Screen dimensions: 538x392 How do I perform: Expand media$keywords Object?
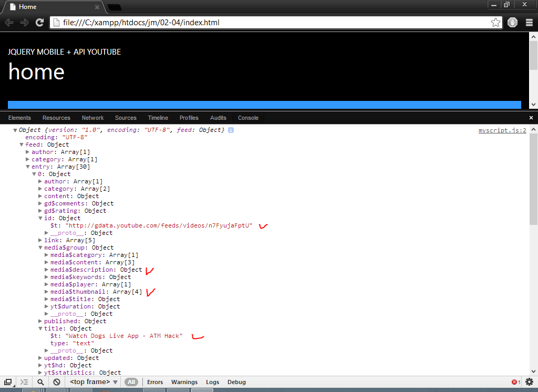[46, 277]
